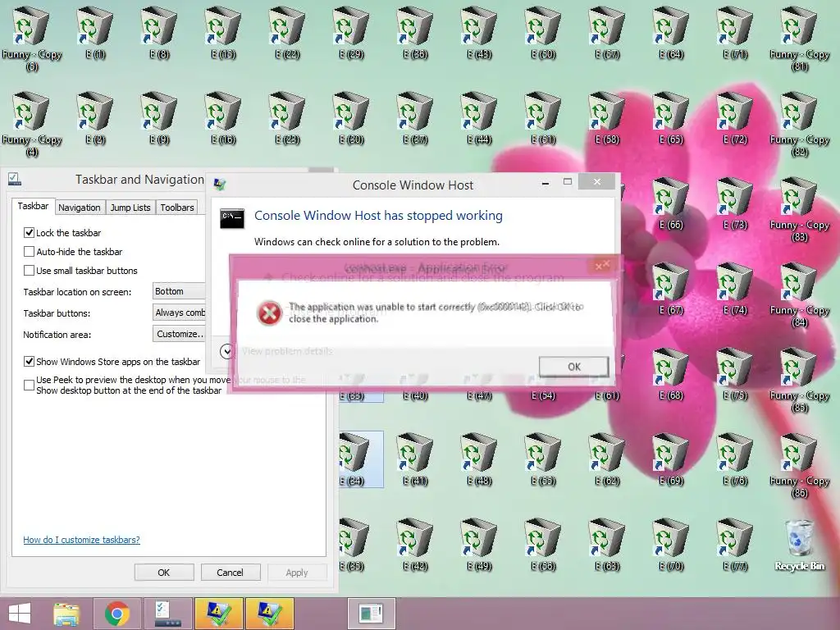Open the last taskbar window button
The height and width of the screenshot is (630, 840).
point(372,614)
